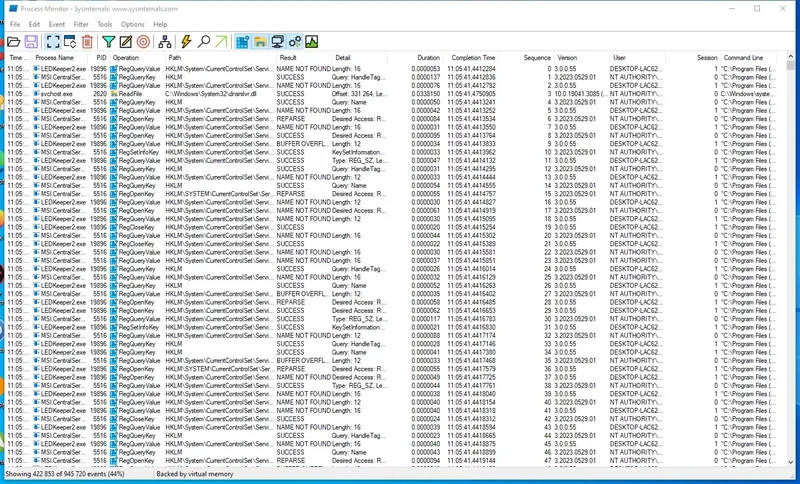Toggle the Capture events button
This screenshot has width=800, height=484.
click(53, 42)
